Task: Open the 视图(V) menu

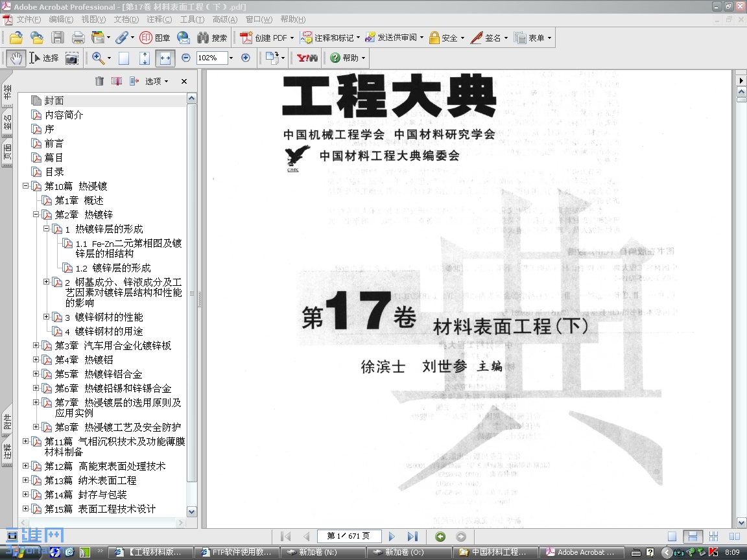Action: click(93, 19)
